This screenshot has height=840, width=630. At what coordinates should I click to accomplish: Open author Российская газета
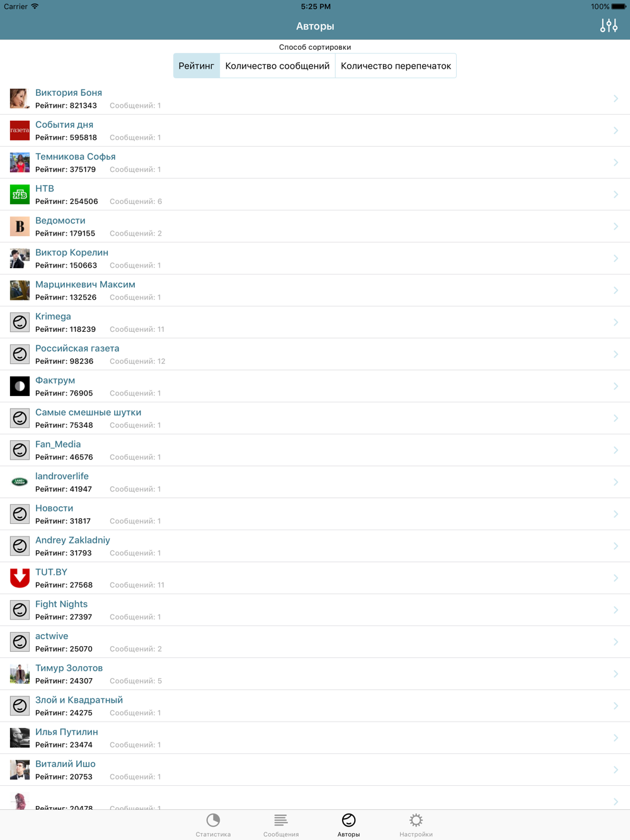tap(315, 354)
